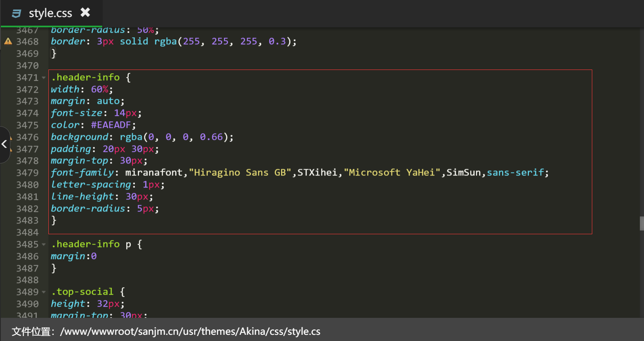Viewport: 644px width, 341px height.
Task: Click line number 3474 in the gutter
Action: click(27, 113)
